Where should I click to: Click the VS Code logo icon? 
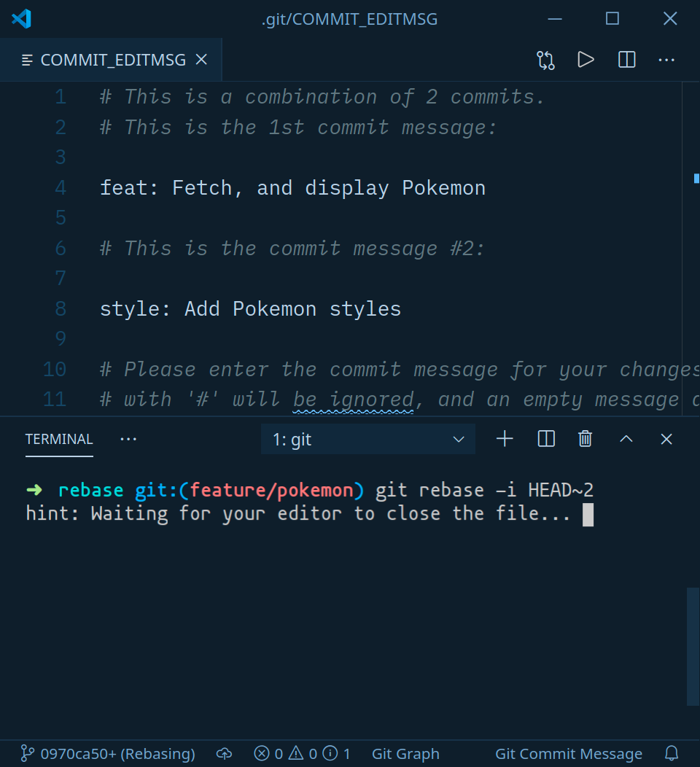[x=22, y=18]
